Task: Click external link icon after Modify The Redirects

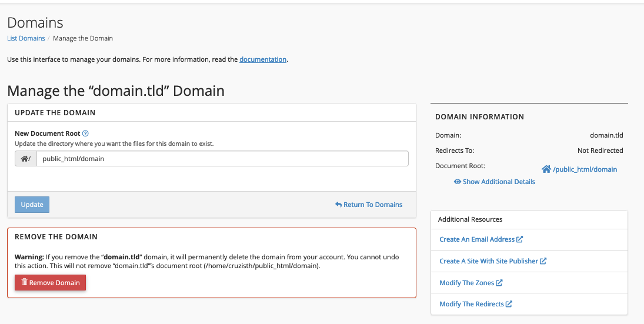Action: 509,304
